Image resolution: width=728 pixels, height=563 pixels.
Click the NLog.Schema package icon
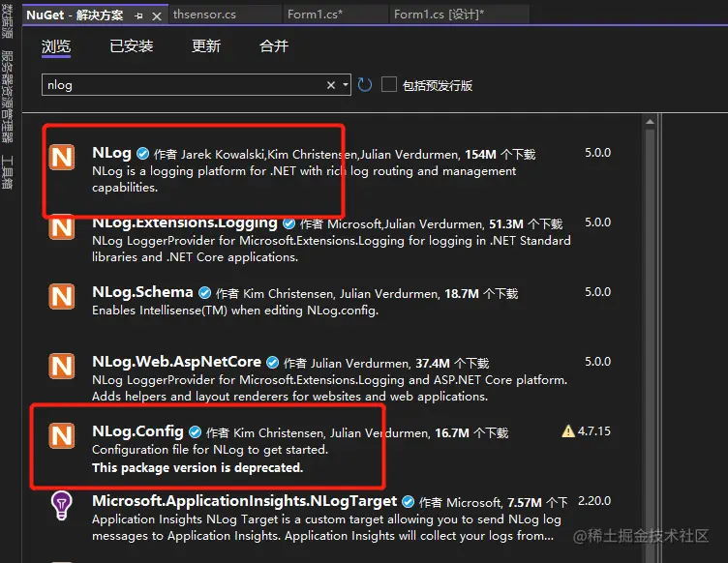tap(62, 296)
